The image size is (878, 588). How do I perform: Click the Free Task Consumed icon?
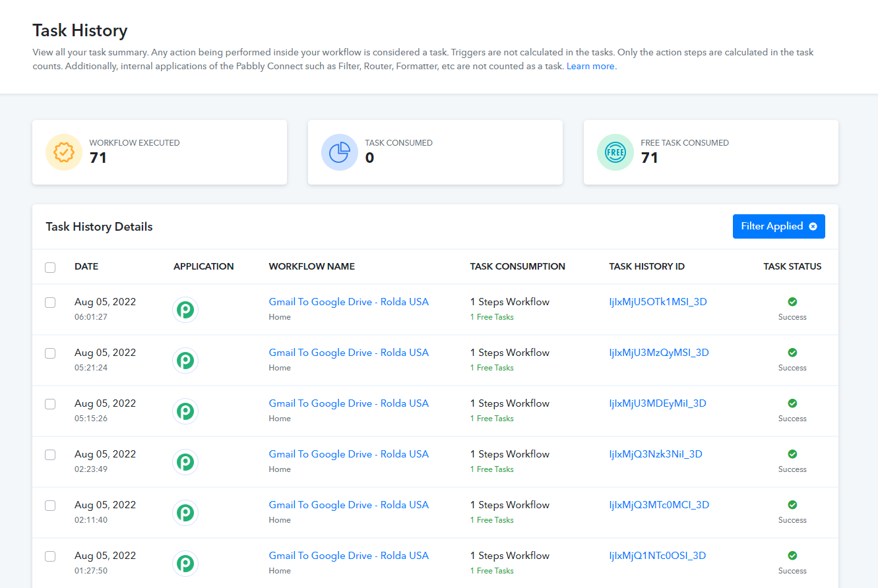click(x=615, y=152)
